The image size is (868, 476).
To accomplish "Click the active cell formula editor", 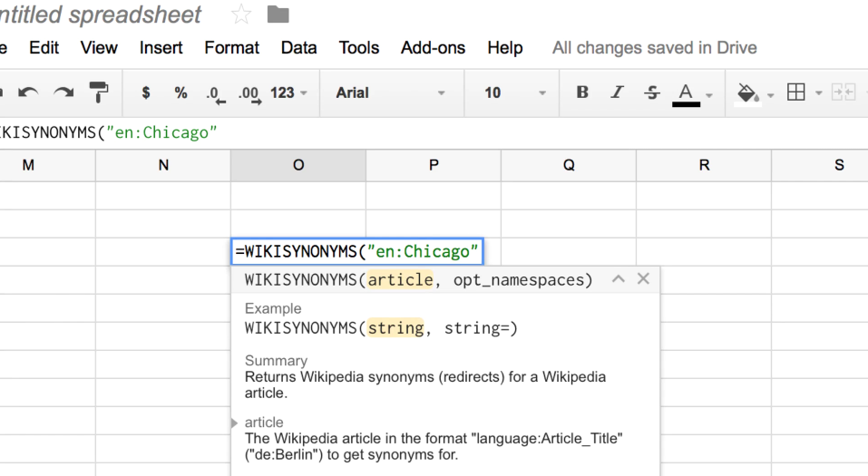I will point(357,252).
